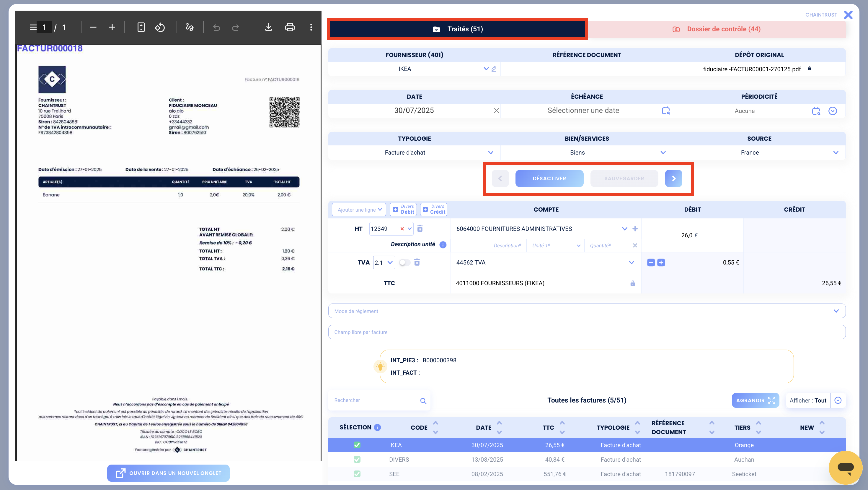
Task: Clear the 30/07/2025 date field
Action: click(496, 111)
